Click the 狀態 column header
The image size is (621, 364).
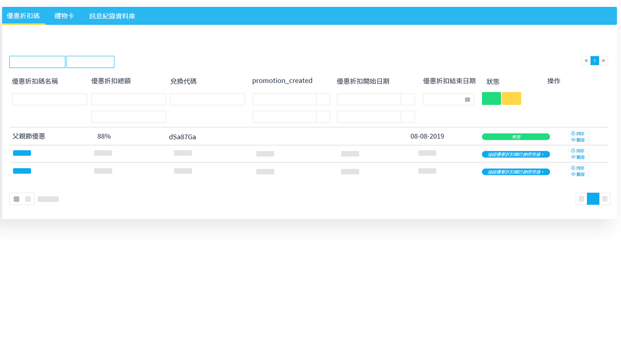point(493,81)
